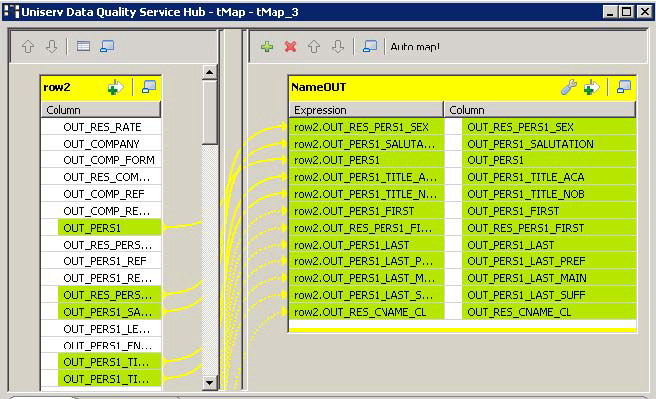Viewport: 656px width, 399px height.
Task: Select output column OUT_PERS1_LAST_MAIN
Action: [x=549, y=278]
